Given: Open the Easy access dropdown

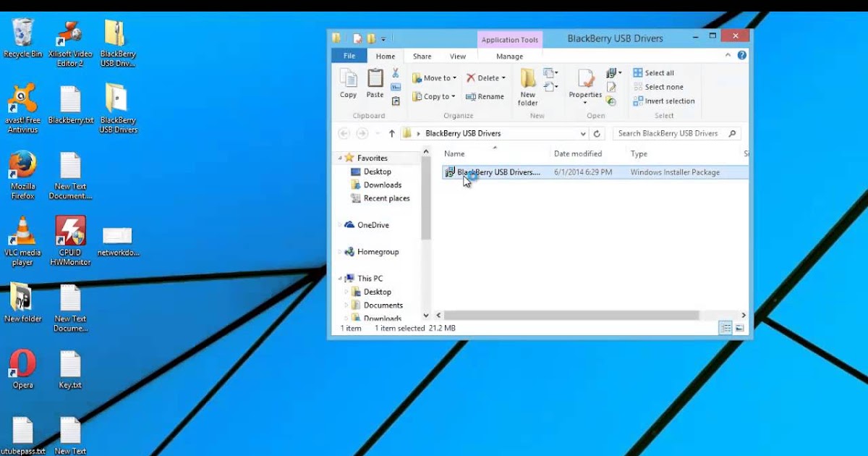Looking at the screenshot, I should [x=550, y=87].
